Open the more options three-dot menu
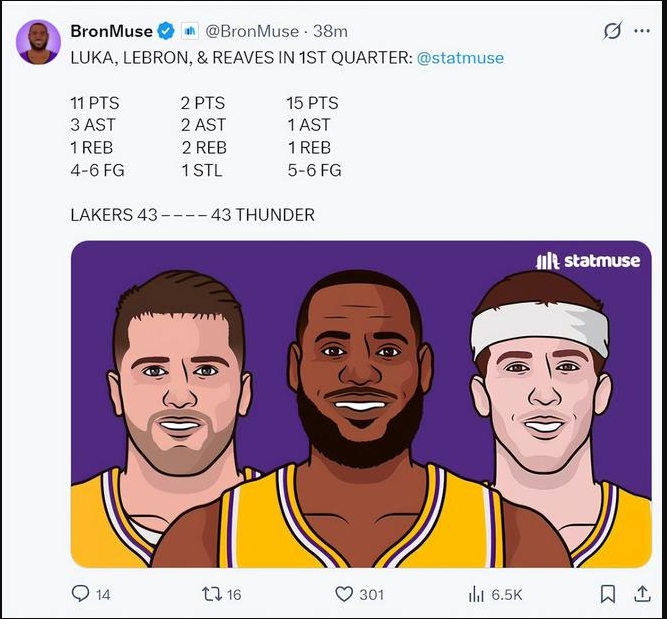Image resolution: width=667 pixels, height=619 pixels. pos(641,31)
